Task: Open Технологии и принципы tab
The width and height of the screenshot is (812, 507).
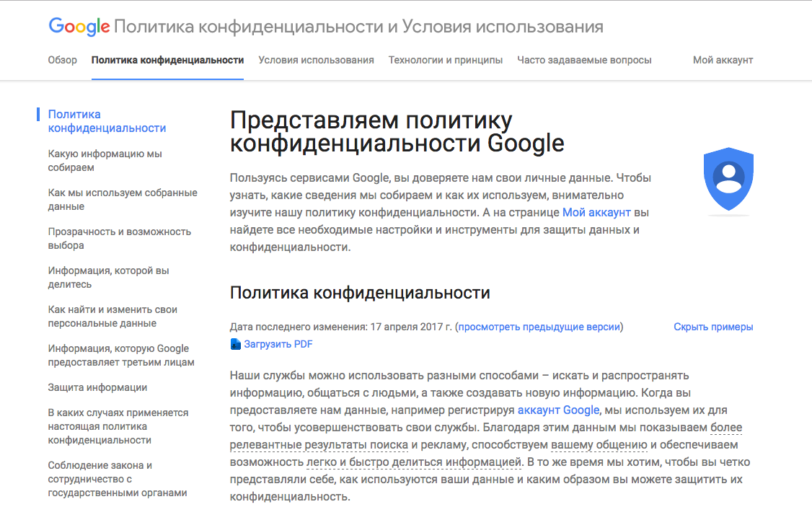Action: click(446, 60)
